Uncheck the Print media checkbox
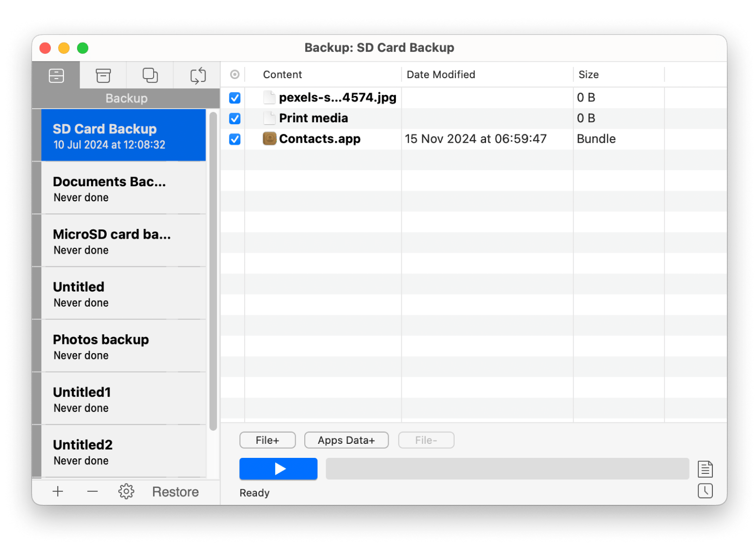The image size is (756, 551). (x=235, y=118)
